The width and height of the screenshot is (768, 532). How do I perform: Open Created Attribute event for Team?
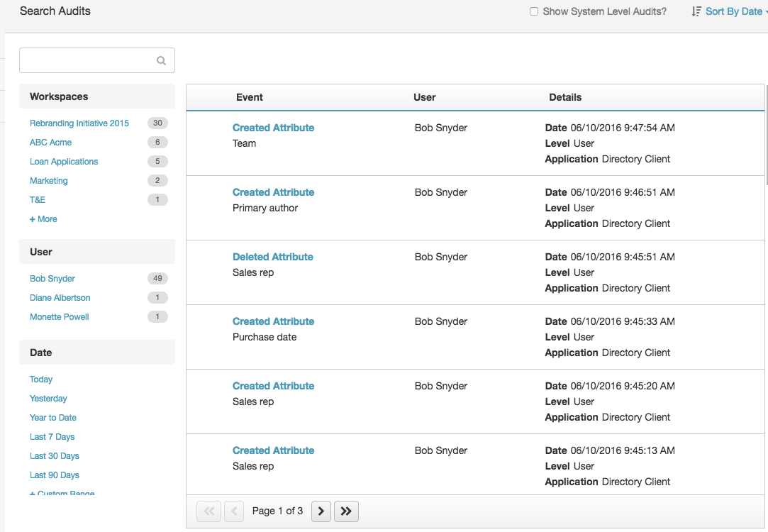273,128
